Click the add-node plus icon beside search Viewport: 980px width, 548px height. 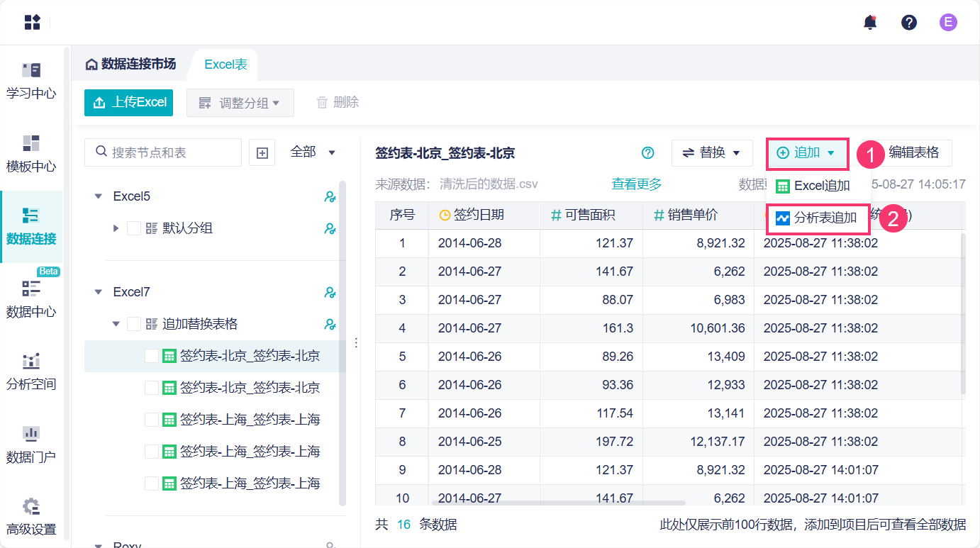262,152
